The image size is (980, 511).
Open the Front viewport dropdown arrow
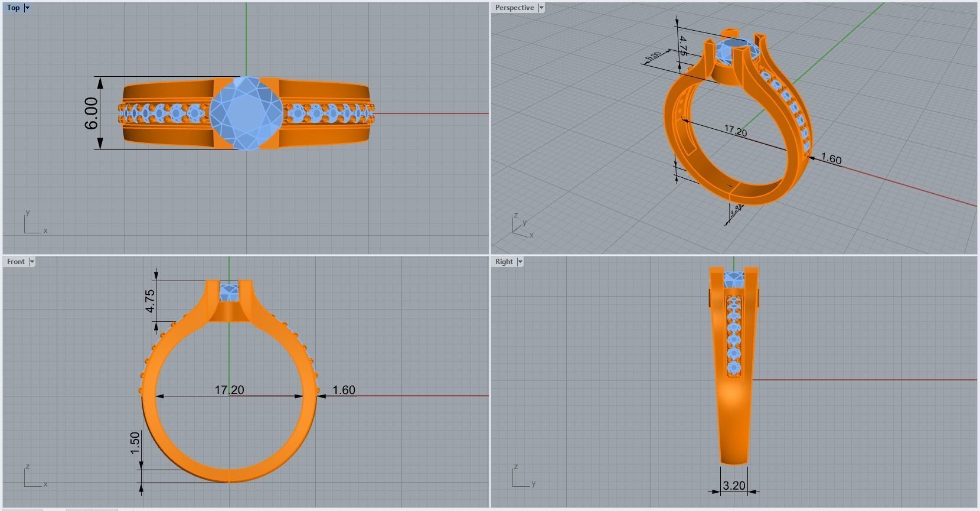(x=32, y=262)
